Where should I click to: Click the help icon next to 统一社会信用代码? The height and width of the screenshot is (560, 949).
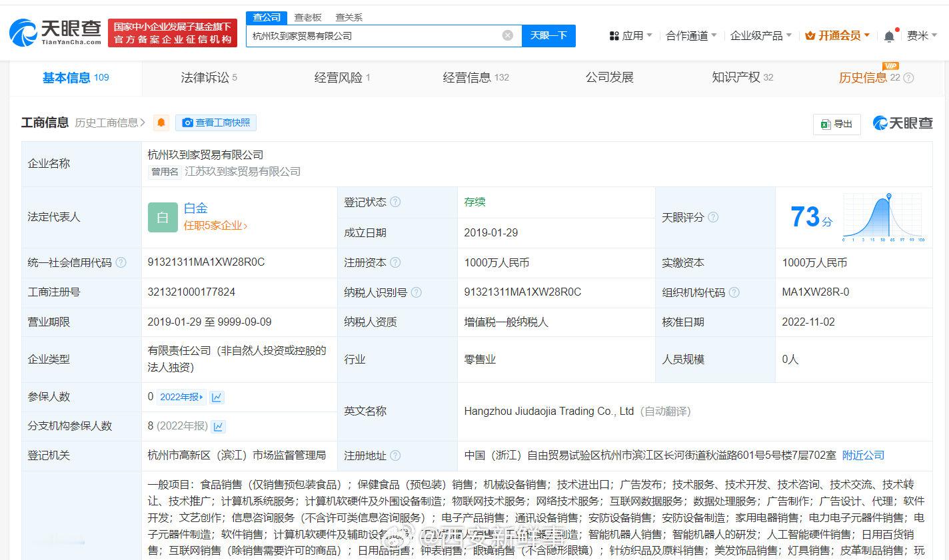[x=121, y=262]
